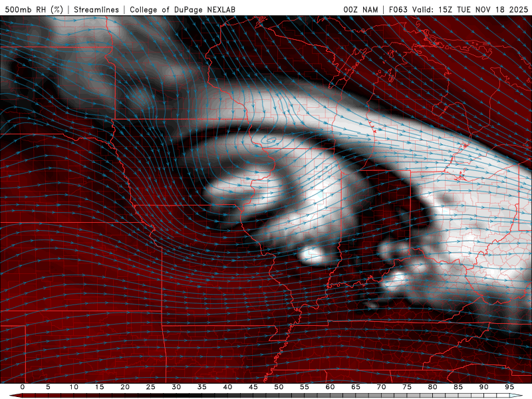Click the 30 label on the RH scale
532x399 pixels.
pos(176,387)
